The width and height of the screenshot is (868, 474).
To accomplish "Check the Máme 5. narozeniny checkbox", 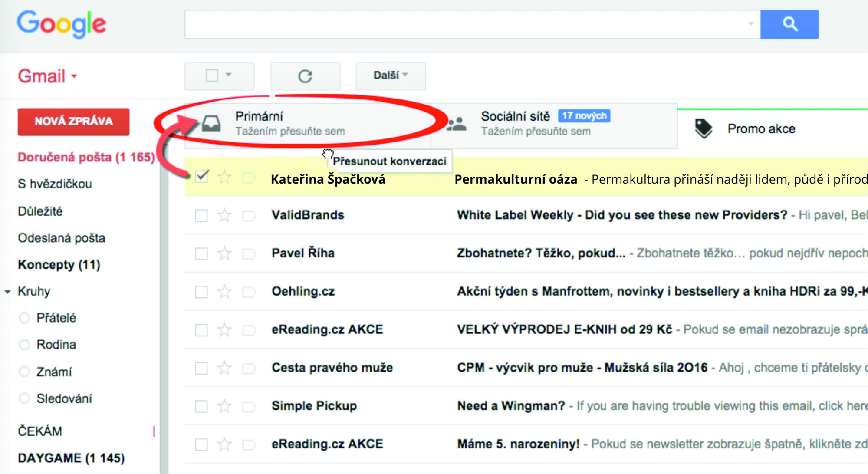I will [201, 445].
